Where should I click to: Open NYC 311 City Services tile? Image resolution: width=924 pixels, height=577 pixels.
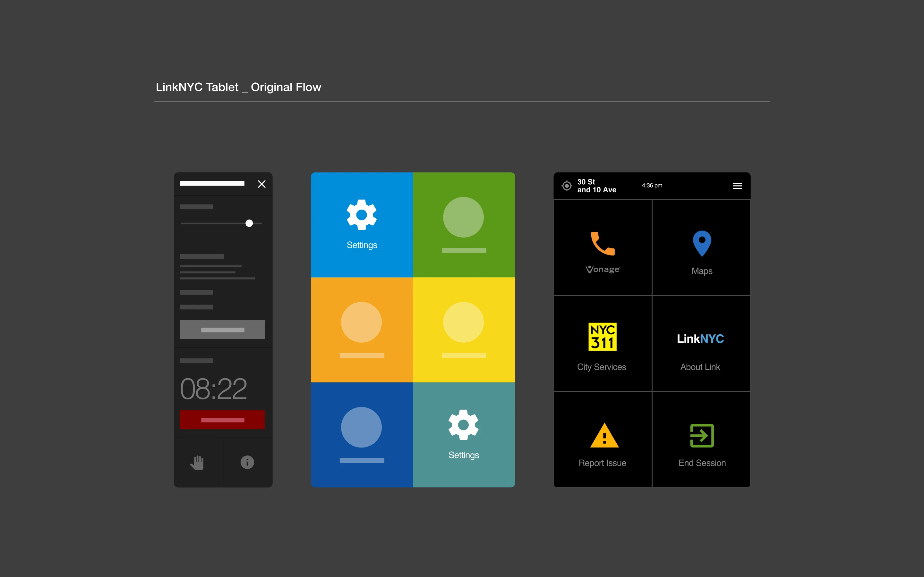[x=603, y=337]
